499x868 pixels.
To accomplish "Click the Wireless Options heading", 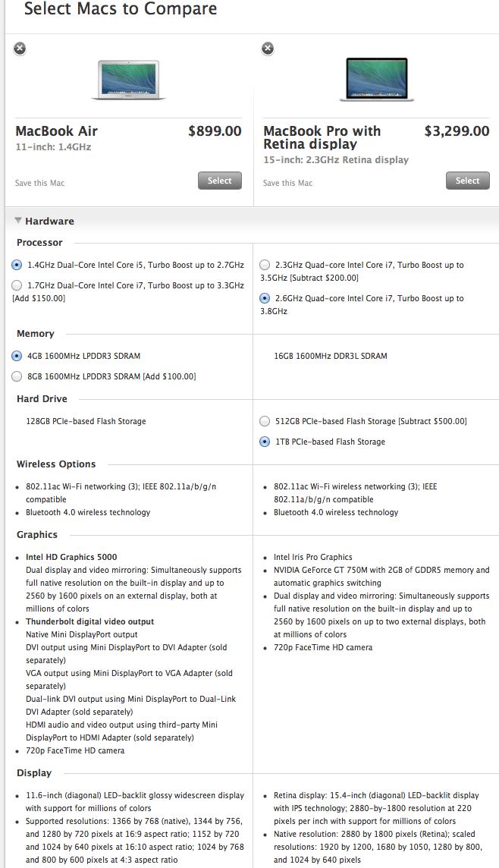I will [x=56, y=464].
